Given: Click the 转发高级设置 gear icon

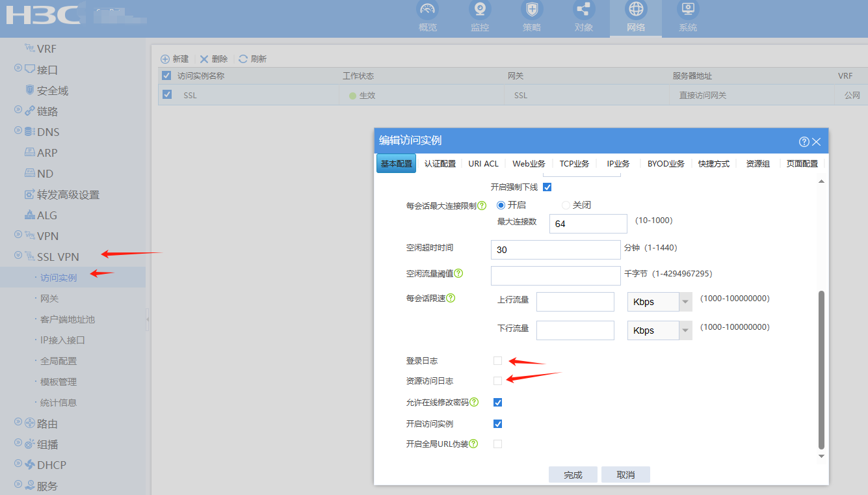Looking at the screenshot, I should pyautogui.click(x=29, y=194).
